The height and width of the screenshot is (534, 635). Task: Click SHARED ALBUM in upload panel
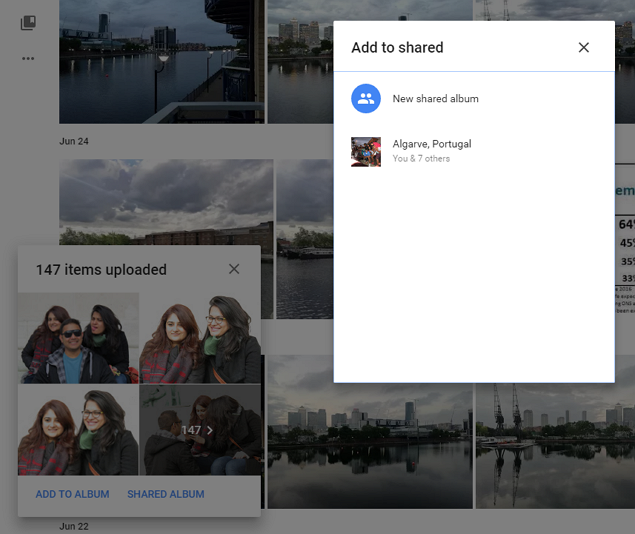(x=166, y=494)
